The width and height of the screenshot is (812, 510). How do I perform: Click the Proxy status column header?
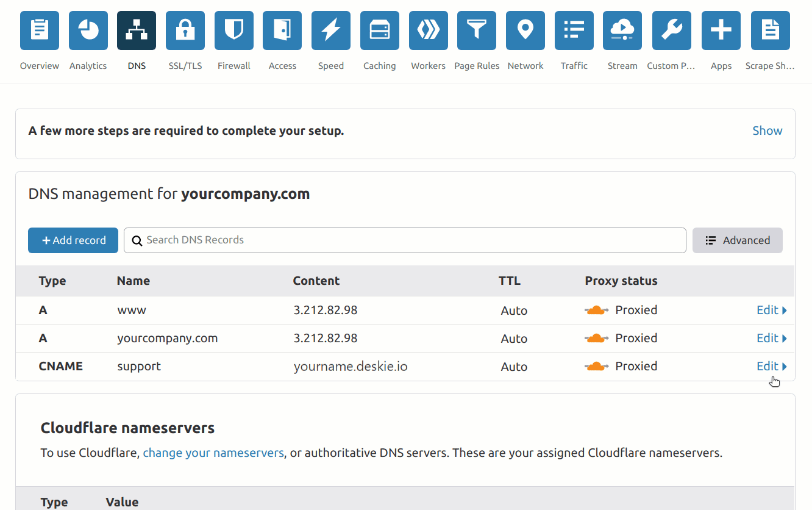(x=621, y=281)
